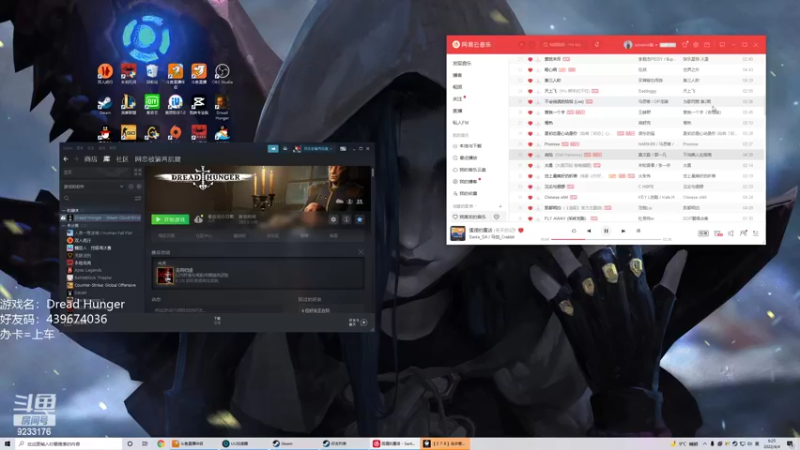The image size is (800, 450).
Task: Open messages mail icon in NetEase header
Action: 707,45
